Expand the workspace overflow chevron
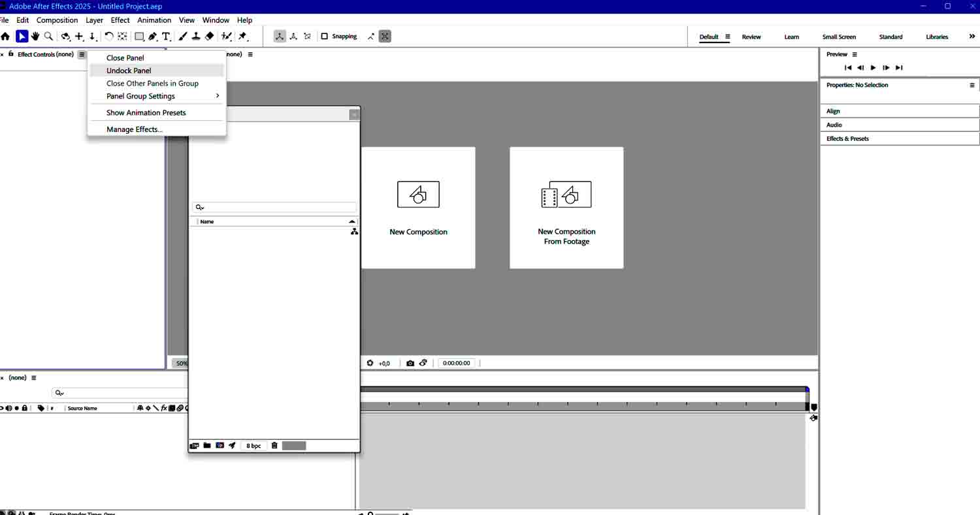The image size is (980, 515). click(x=972, y=37)
